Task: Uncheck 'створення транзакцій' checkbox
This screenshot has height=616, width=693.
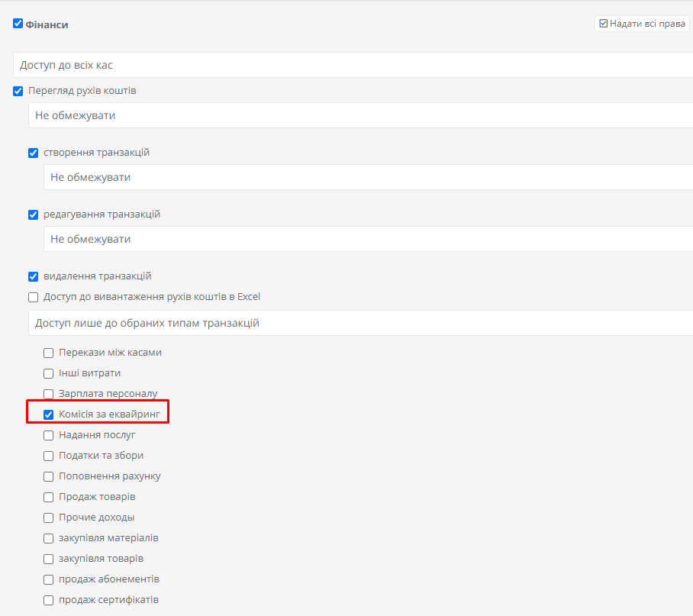Action: pos(33,153)
